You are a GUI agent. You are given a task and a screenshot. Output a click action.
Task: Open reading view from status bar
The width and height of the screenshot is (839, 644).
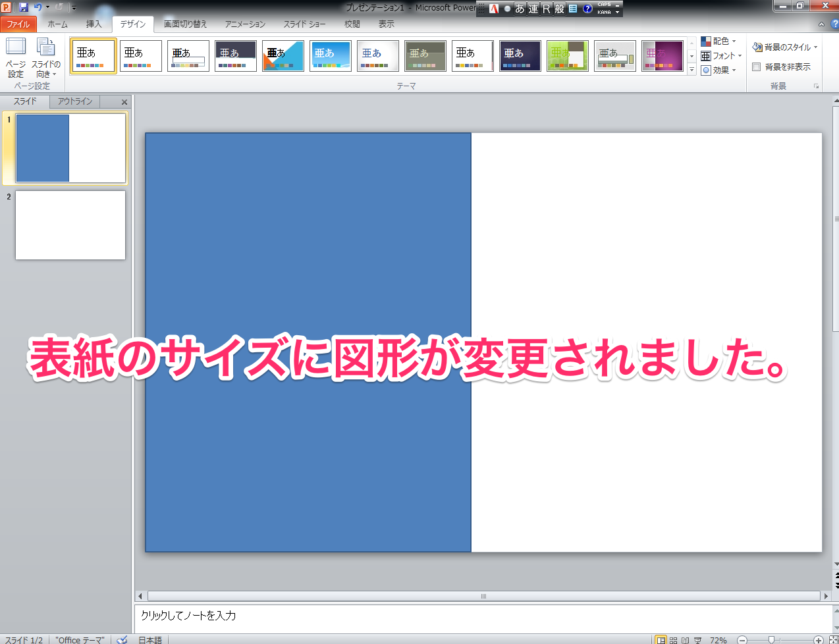685,640
